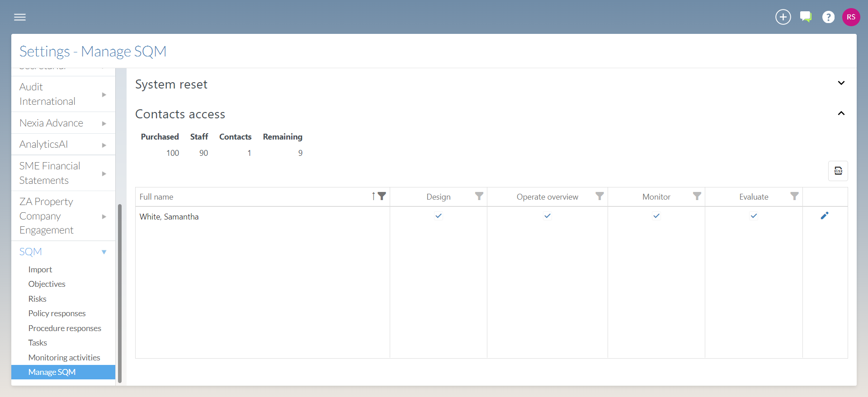868x397 pixels.
Task: Open the hamburger navigation menu
Action: point(20,17)
